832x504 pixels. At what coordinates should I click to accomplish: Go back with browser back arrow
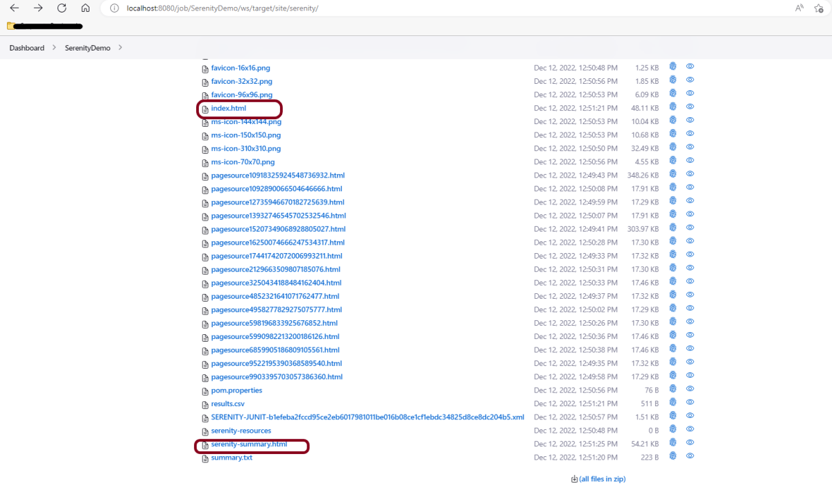pyautogui.click(x=14, y=8)
